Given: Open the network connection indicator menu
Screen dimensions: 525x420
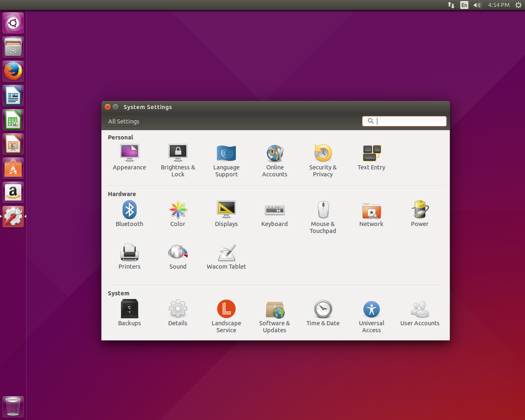Looking at the screenshot, I should coord(451,5).
